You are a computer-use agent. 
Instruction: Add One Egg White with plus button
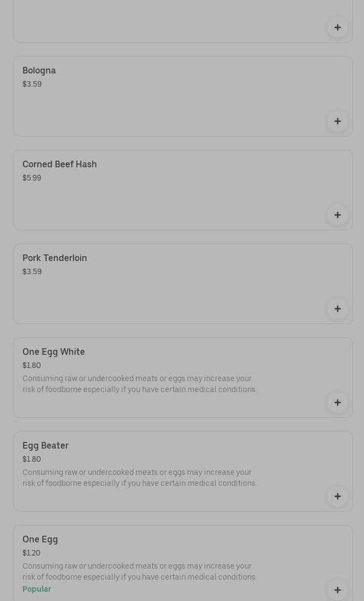[337, 402]
